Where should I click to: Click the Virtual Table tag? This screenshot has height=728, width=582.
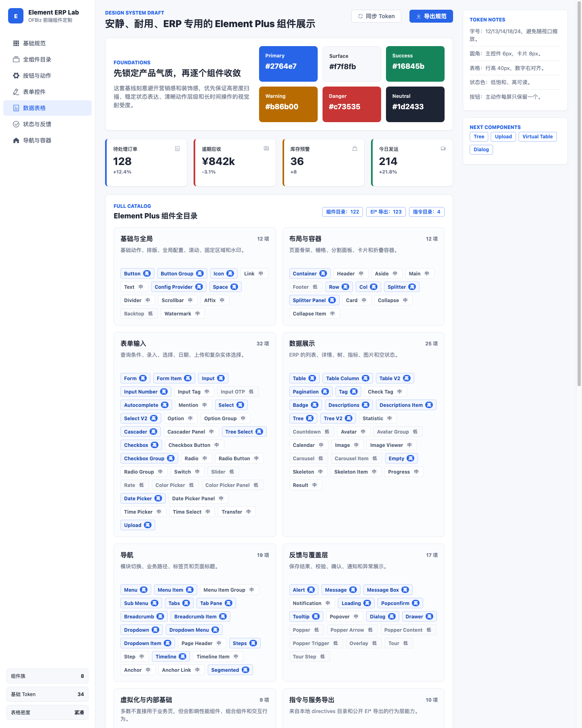[538, 137]
